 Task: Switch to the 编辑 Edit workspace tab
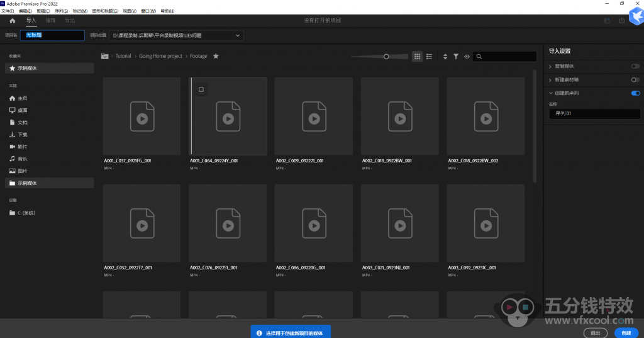pos(50,21)
